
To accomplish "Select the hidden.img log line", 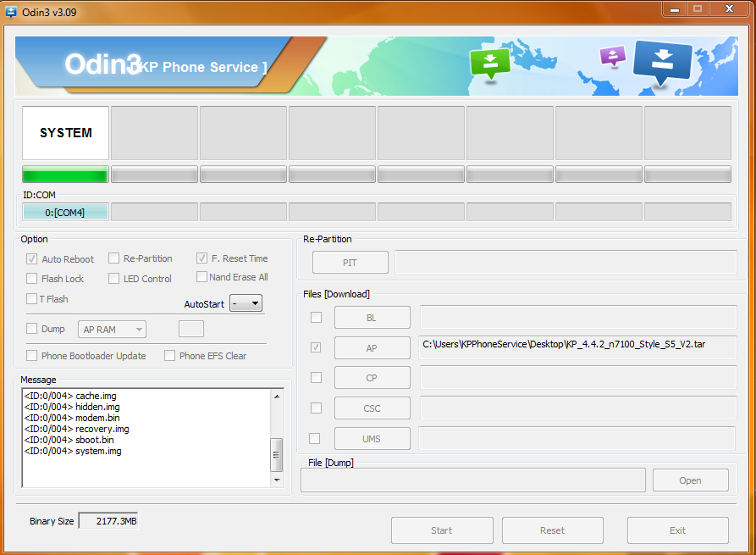I will click(72, 407).
